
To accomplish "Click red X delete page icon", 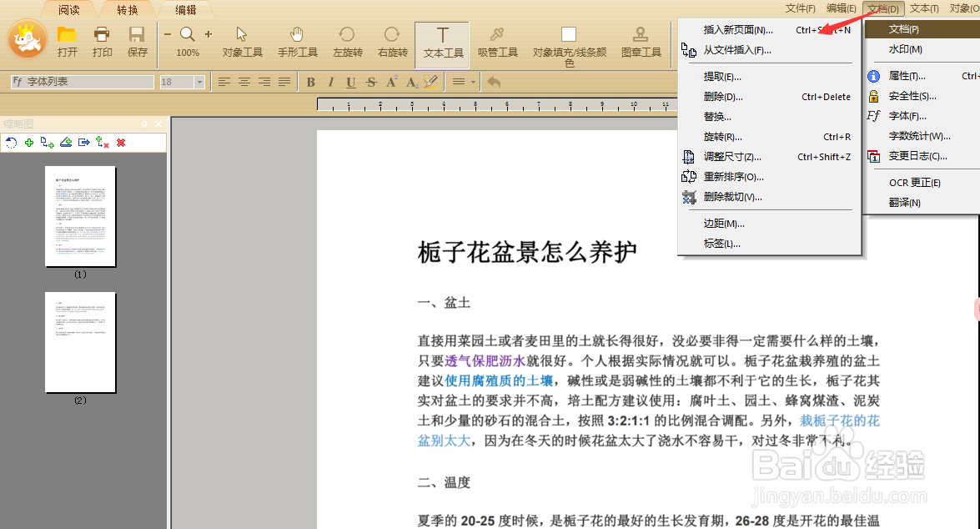I will click(121, 143).
